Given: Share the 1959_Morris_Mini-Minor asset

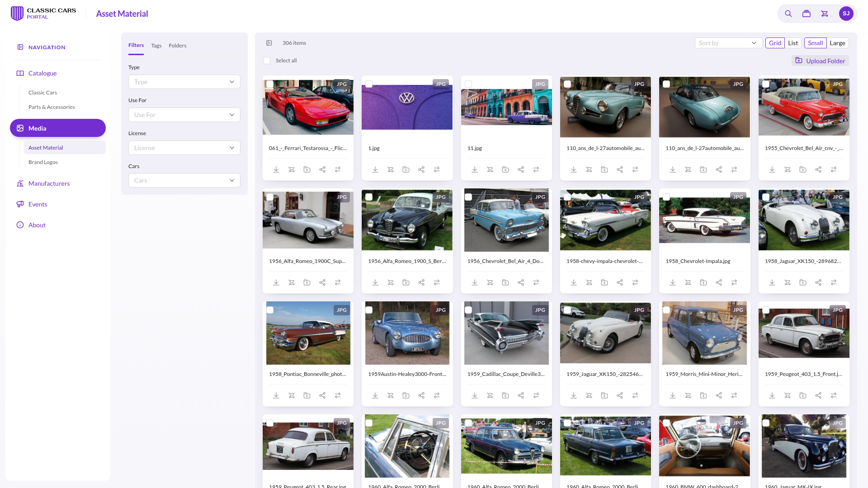Looking at the screenshot, I should (719, 395).
